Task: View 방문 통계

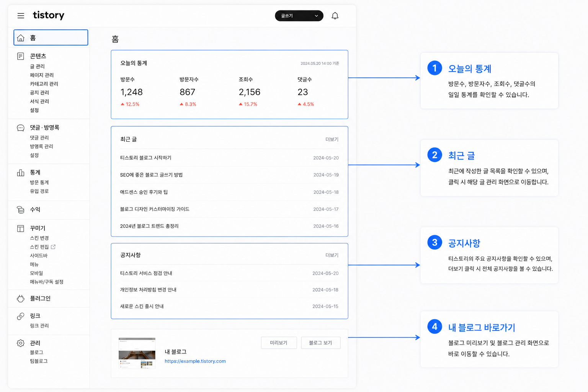Action: click(39, 183)
